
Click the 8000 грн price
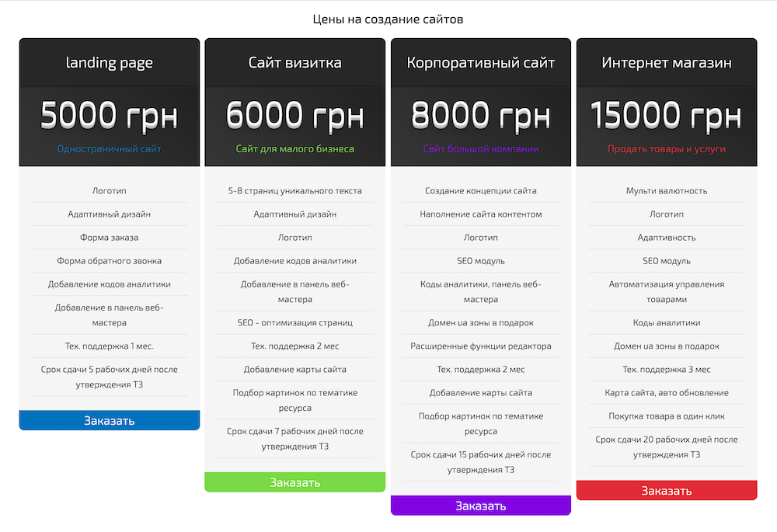click(x=481, y=116)
